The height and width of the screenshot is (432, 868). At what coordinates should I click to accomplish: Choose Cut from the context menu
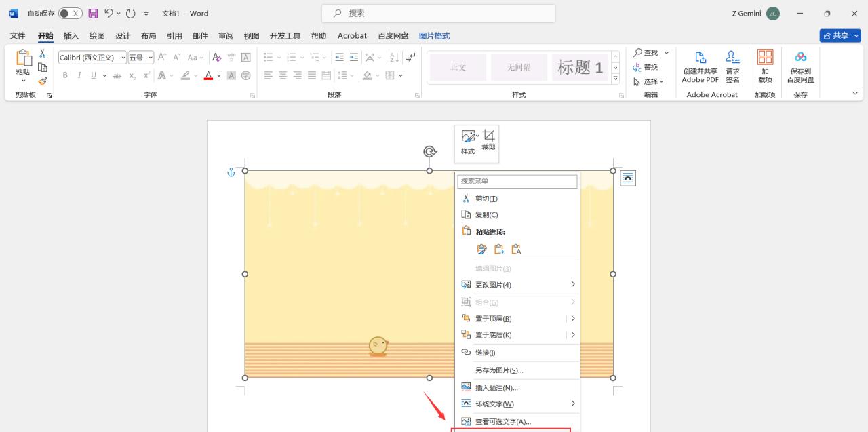pyautogui.click(x=517, y=199)
